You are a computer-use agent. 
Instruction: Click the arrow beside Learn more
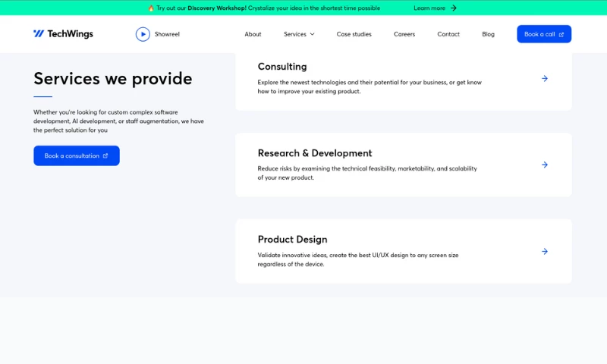coord(454,8)
